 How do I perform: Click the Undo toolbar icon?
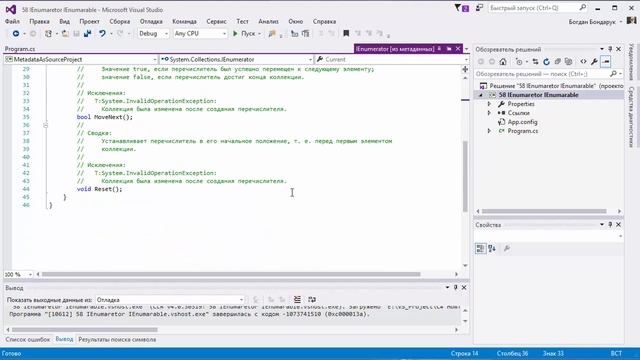coord(102,33)
